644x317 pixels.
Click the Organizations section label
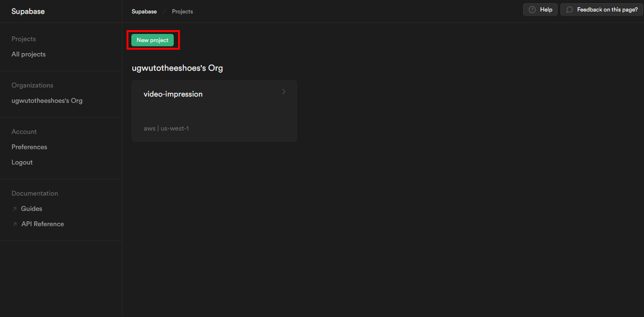tap(32, 85)
